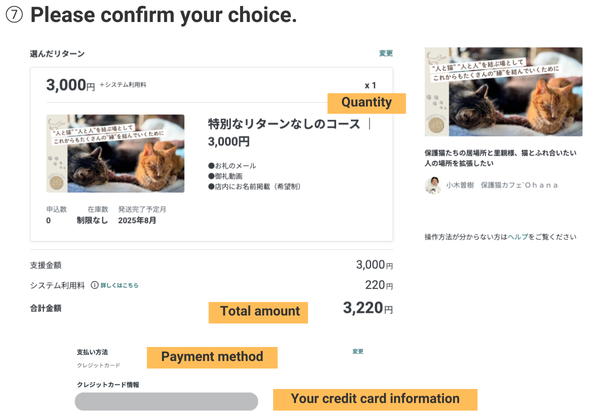Click the x 1 quantity indicator

pyautogui.click(x=370, y=85)
